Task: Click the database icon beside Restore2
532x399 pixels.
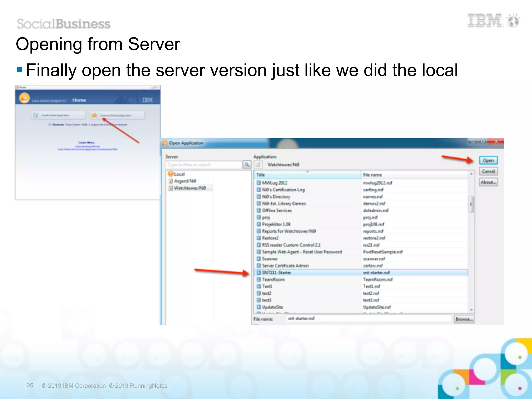Action: pyautogui.click(x=258, y=238)
